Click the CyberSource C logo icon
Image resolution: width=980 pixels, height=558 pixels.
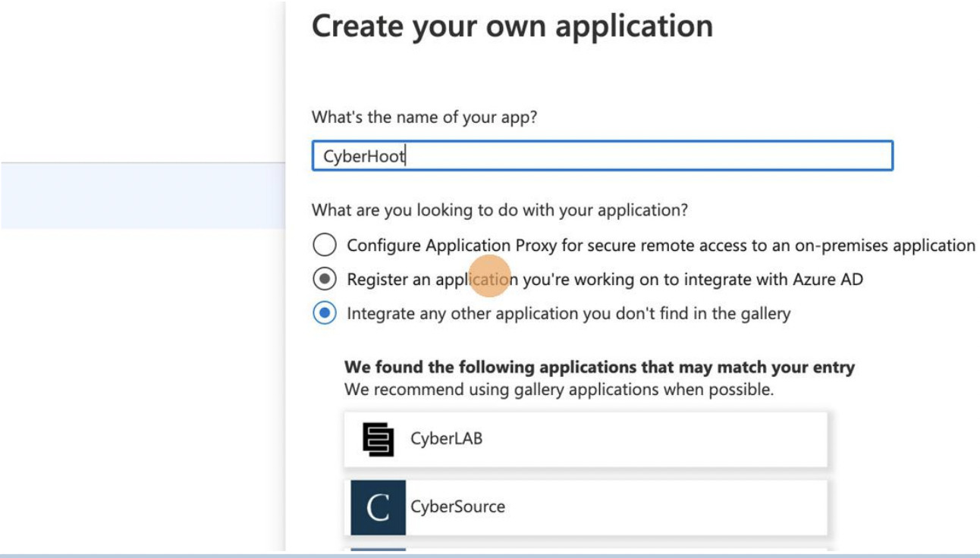pos(378,508)
